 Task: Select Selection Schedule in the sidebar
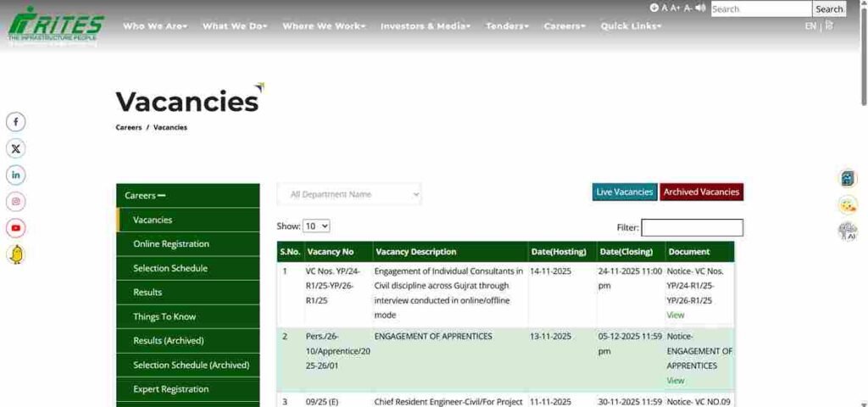(x=187, y=269)
